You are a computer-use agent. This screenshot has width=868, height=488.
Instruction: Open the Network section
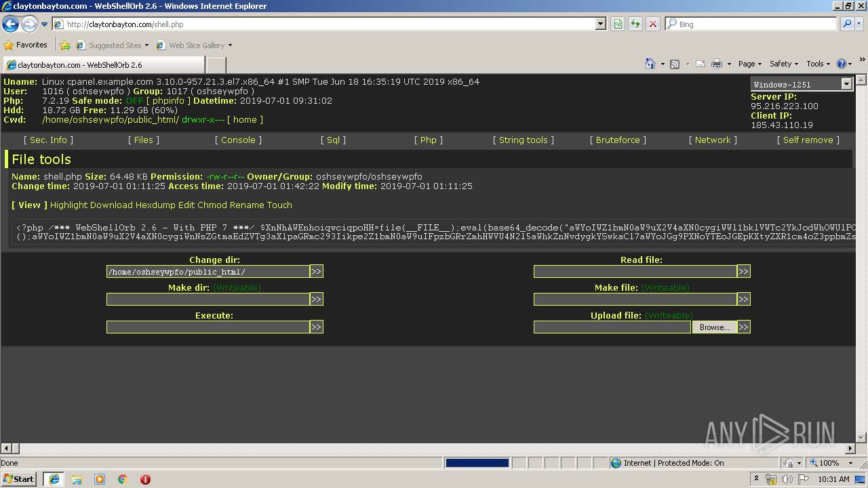pyautogui.click(x=713, y=140)
